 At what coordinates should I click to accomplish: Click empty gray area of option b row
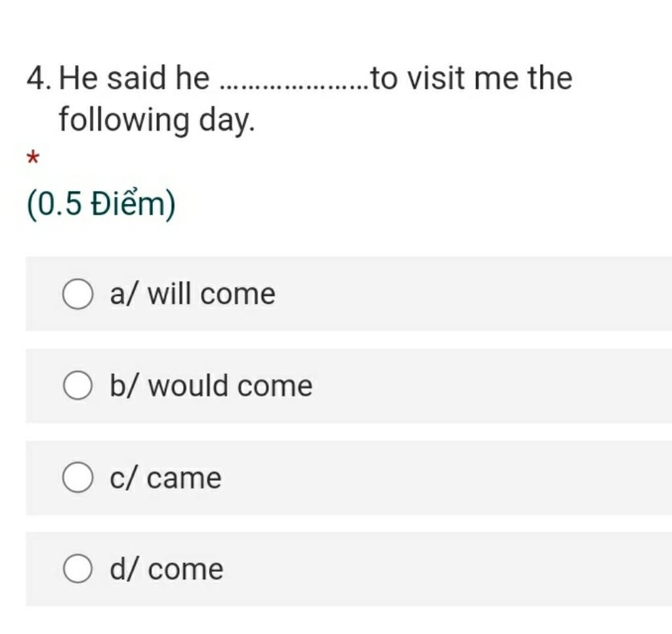click(x=493, y=385)
